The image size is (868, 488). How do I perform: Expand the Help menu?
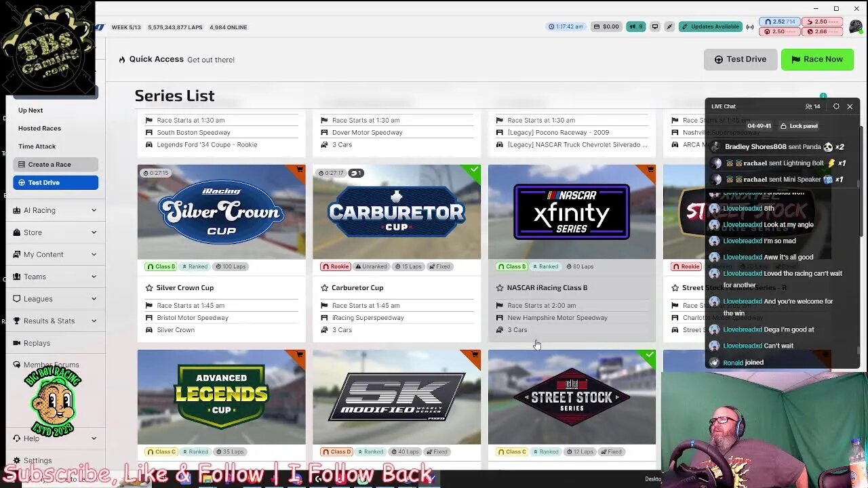click(x=56, y=439)
